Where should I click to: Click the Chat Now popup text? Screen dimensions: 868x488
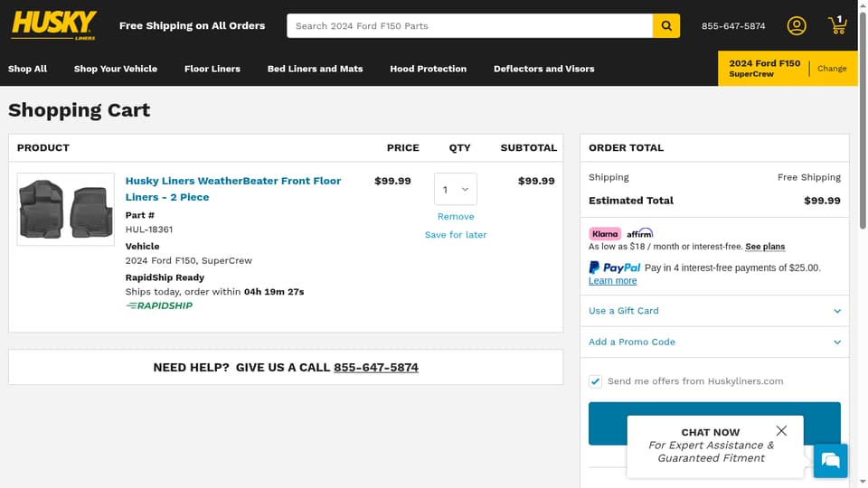click(x=711, y=446)
